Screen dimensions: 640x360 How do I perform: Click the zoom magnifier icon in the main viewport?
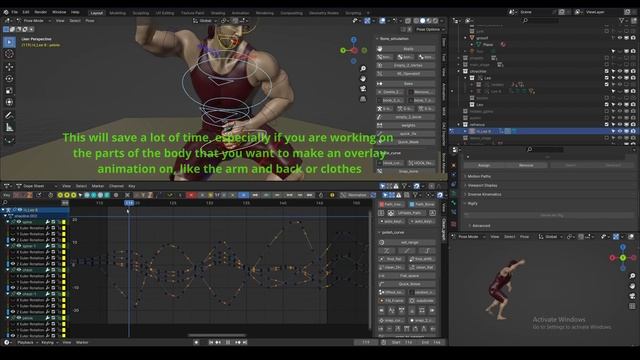(363, 68)
